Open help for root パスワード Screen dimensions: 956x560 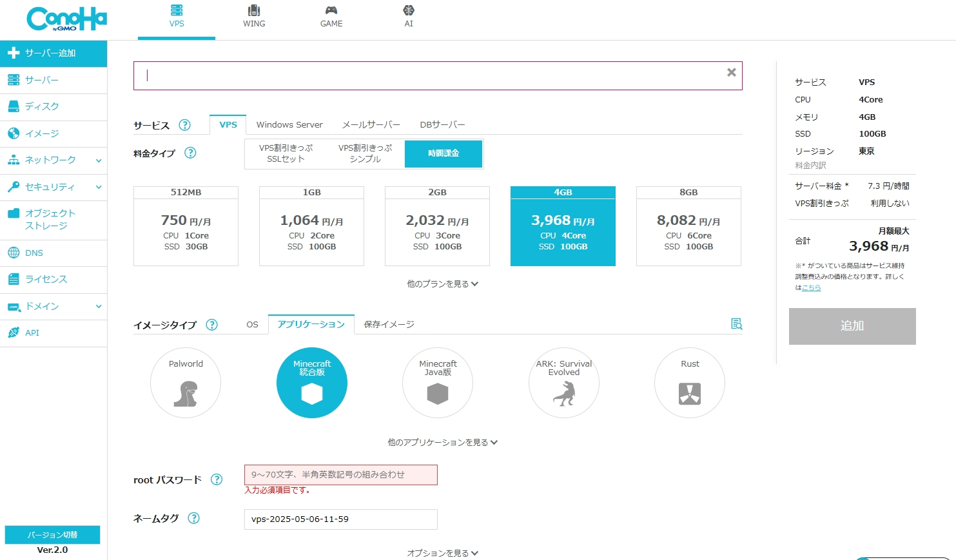coord(217,479)
